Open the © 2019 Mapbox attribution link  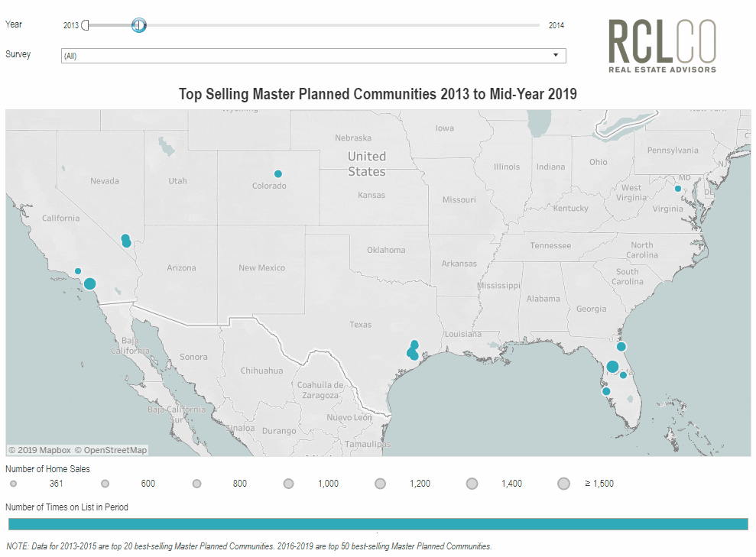[40, 450]
